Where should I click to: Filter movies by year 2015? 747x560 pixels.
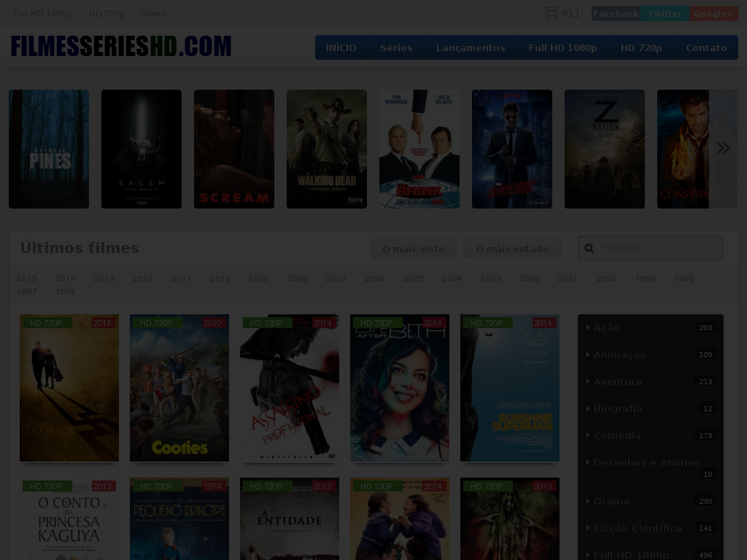[x=27, y=279]
